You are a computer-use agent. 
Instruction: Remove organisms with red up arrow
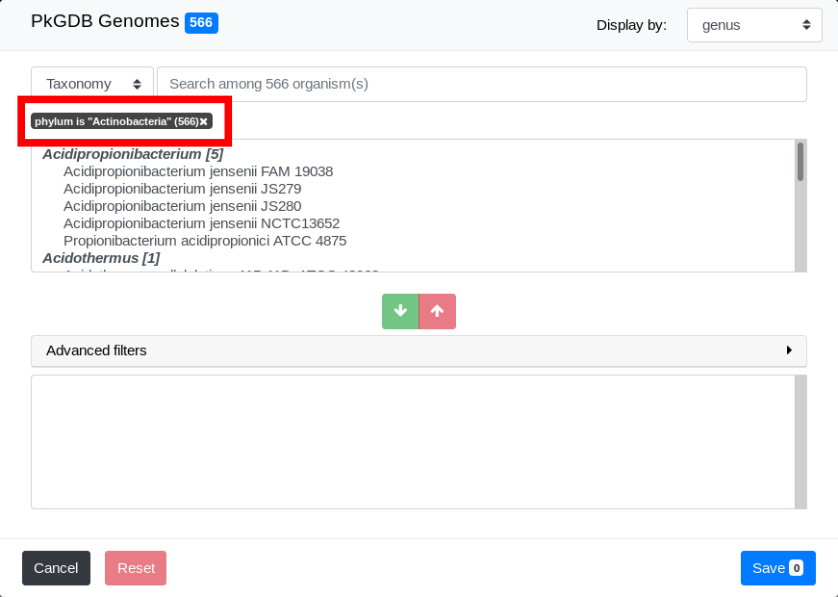point(437,311)
